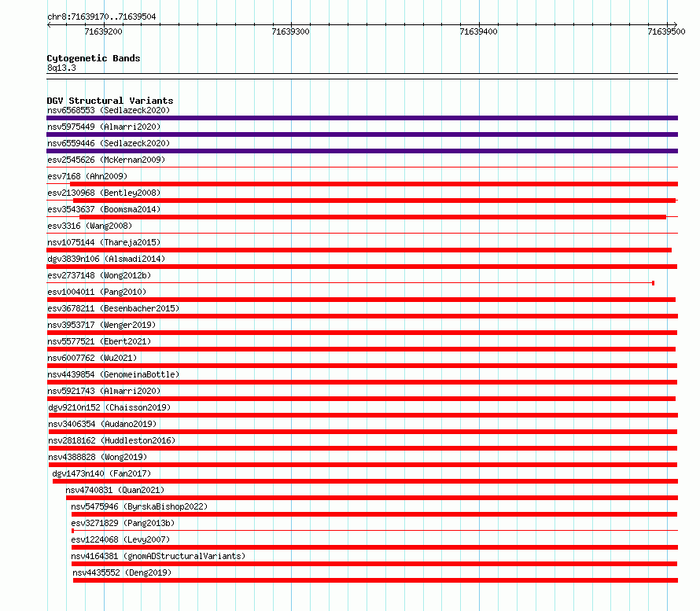Open dgv9210n152 (Chaisson2019) variant
Viewport: 700px width, 611px height.
coord(109,407)
